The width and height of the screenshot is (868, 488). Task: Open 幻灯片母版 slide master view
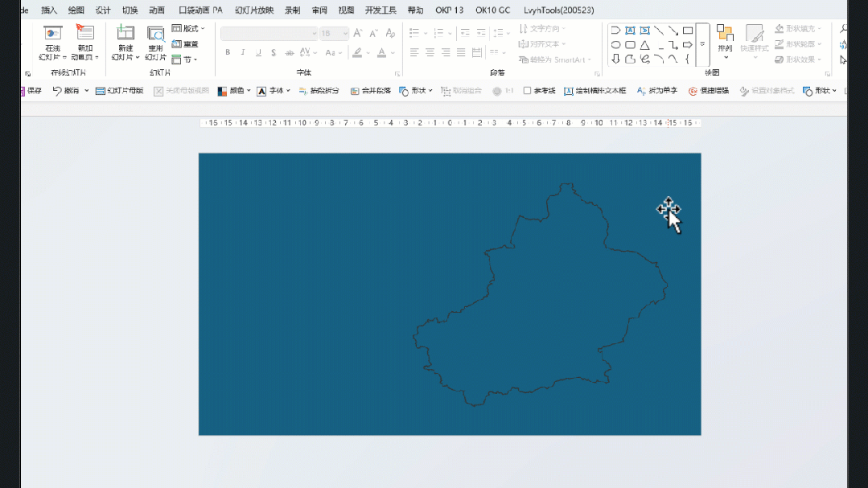120,91
